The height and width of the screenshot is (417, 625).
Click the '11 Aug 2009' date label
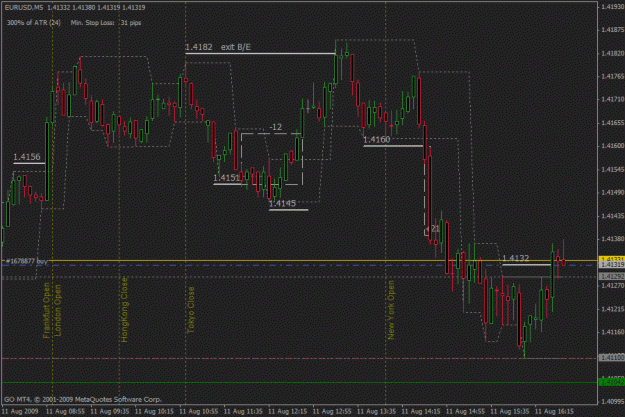click(20, 411)
